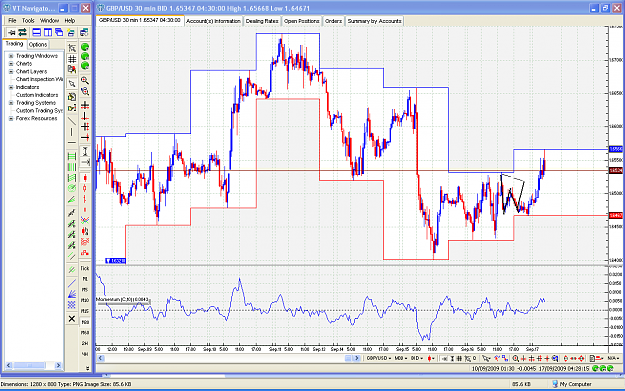625x391 pixels.
Task: Switch to the Open Positions tab
Action: tap(302, 21)
